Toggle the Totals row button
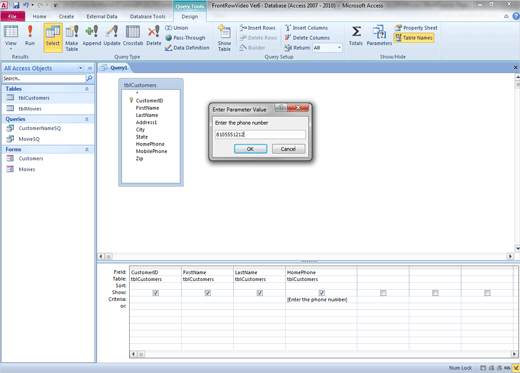The width and height of the screenshot is (520, 373). [356, 35]
